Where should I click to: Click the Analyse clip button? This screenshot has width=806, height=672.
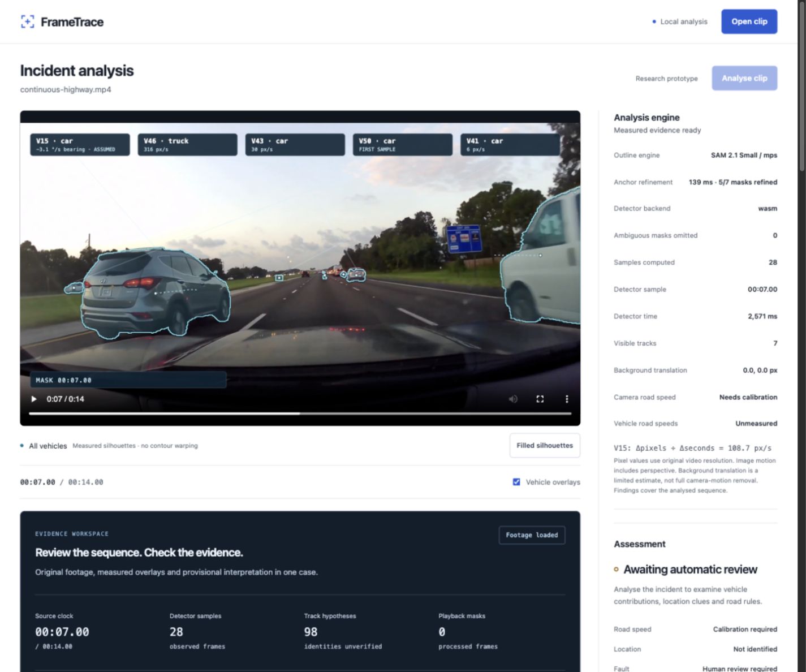pos(744,78)
